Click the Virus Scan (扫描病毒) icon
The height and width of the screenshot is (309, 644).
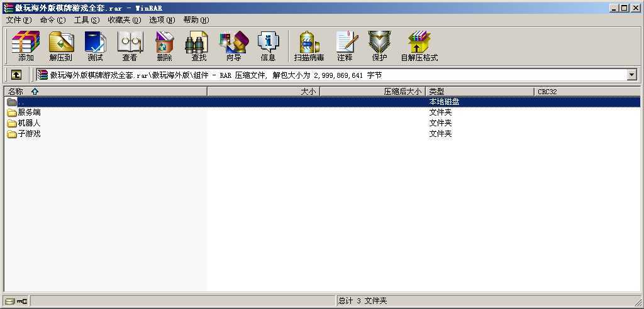coord(309,46)
